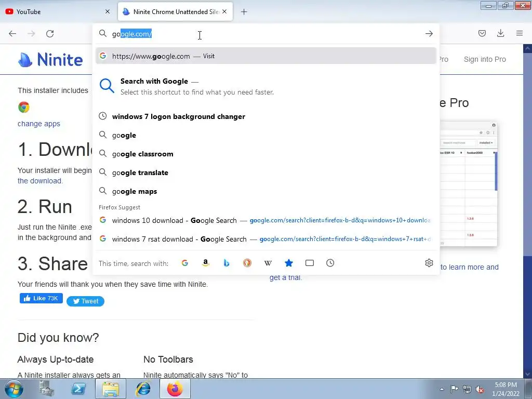Open the Windows Start menu
This screenshot has height=399, width=532.
[x=14, y=389]
